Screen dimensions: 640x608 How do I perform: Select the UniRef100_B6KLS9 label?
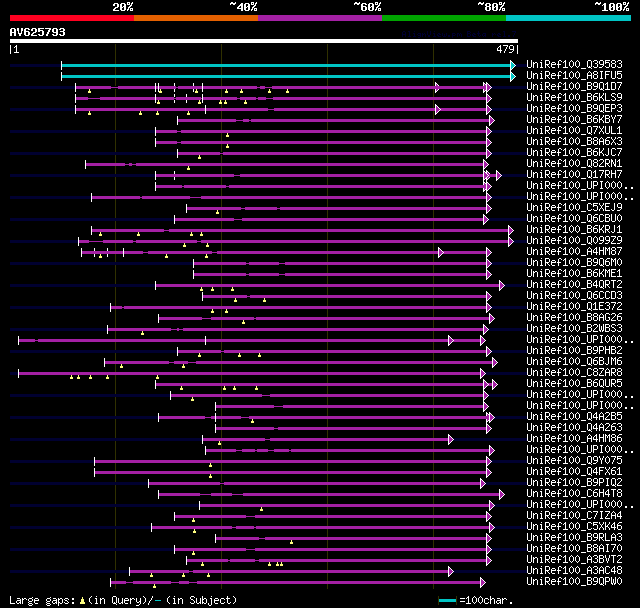coord(574,98)
